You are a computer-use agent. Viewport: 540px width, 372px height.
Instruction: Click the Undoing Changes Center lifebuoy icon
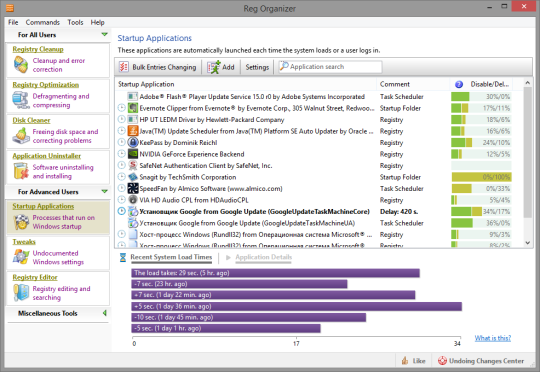pos(442,361)
